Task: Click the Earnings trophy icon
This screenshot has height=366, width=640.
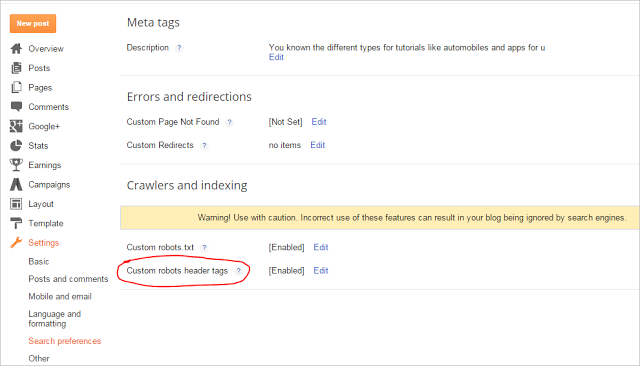Action: point(16,165)
